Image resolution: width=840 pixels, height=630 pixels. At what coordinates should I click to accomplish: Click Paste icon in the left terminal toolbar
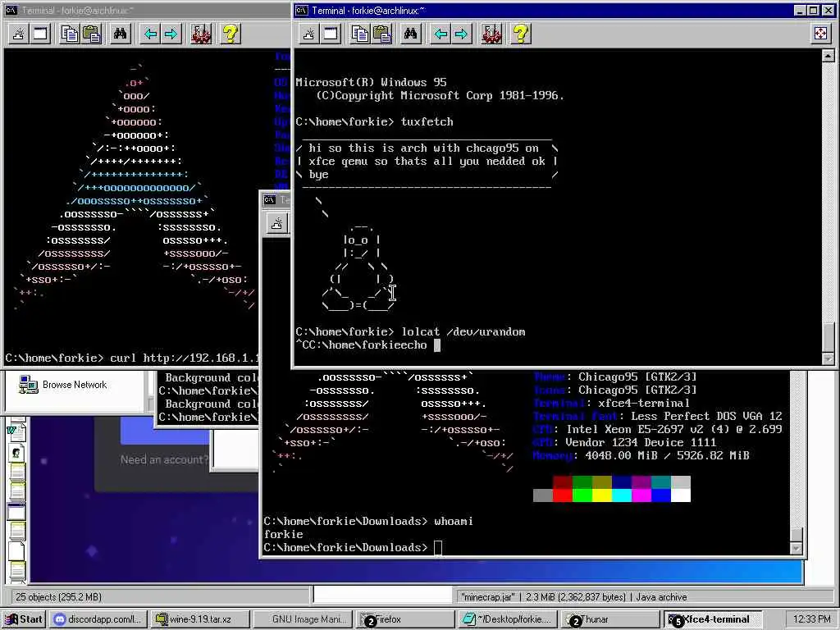[x=92, y=34]
